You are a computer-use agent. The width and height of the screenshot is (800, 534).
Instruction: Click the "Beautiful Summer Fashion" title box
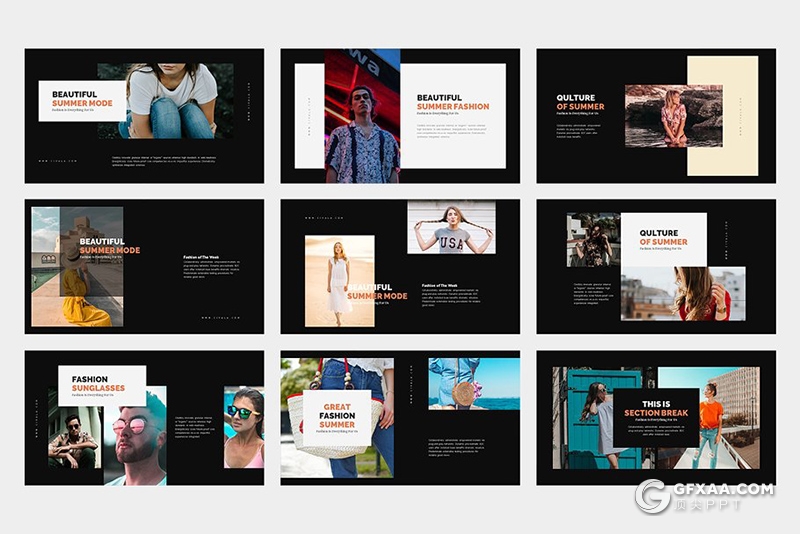[454, 115]
